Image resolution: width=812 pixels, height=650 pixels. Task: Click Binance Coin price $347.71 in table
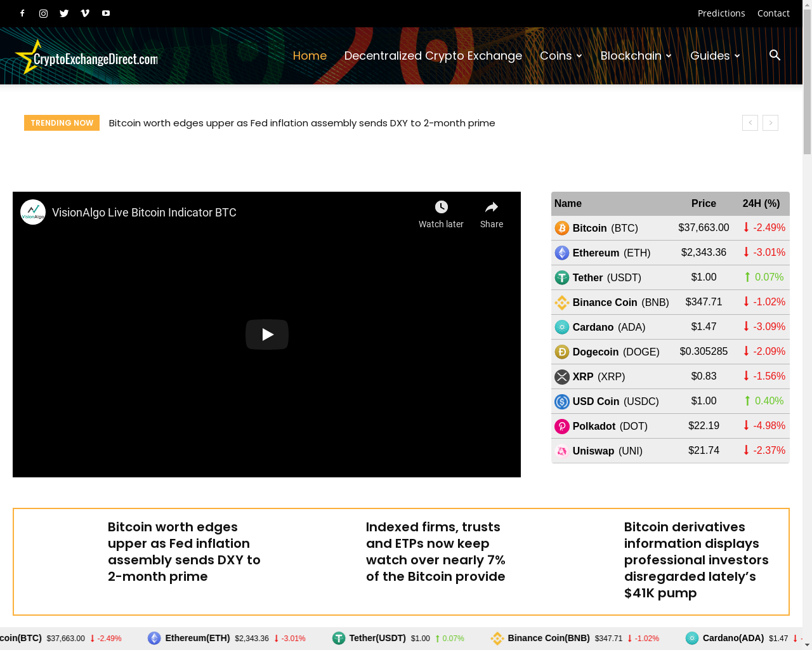pos(704,302)
